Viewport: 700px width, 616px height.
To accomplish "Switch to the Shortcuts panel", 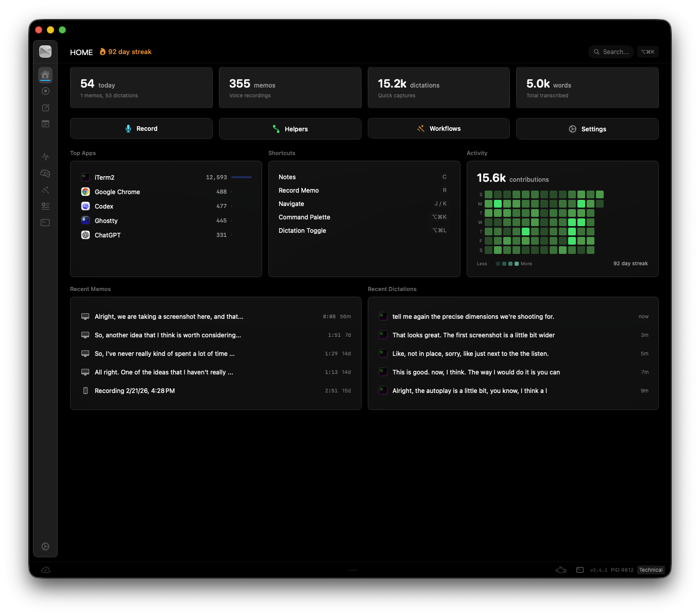I will (x=281, y=153).
